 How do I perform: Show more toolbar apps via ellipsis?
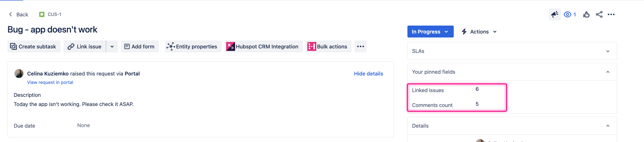(360, 47)
